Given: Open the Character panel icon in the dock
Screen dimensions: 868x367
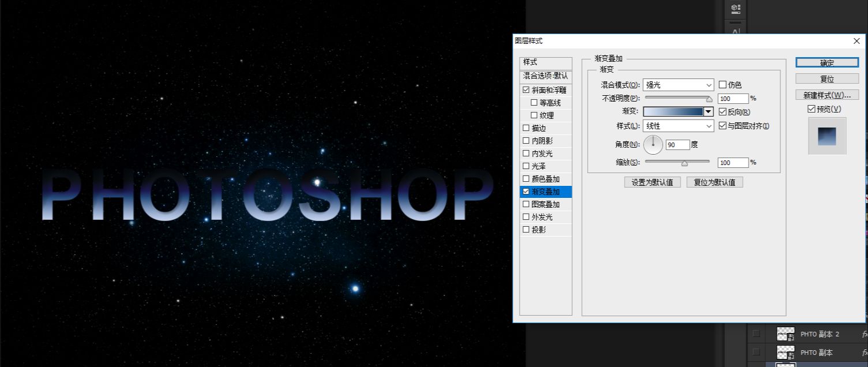Looking at the screenshot, I should (x=735, y=31).
